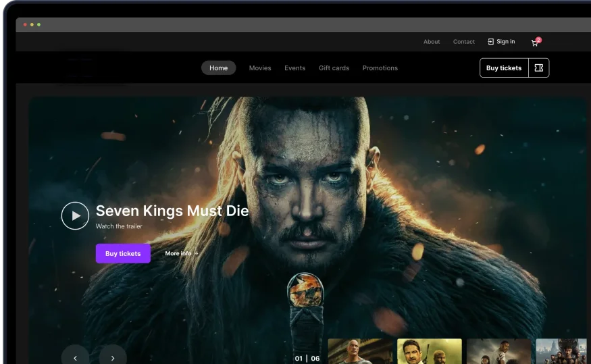Select the yellow-background movie thumbnail
The image size is (591, 364).
coord(430,351)
